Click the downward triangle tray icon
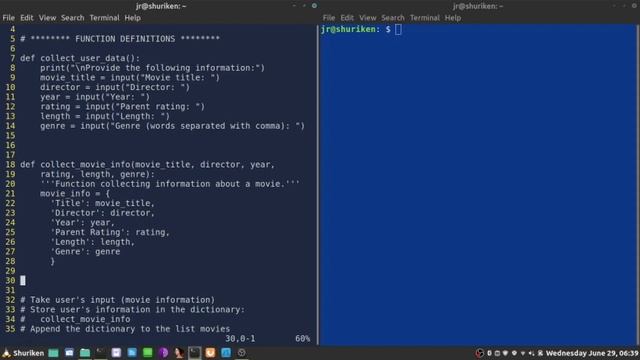The image size is (640, 360). coord(523,353)
